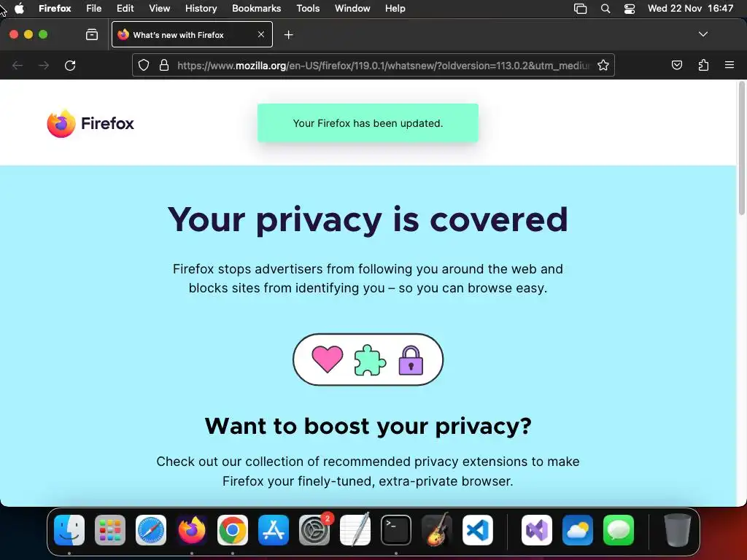Expand the List all tabs chevron
This screenshot has width=747, height=560.
[x=703, y=34]
